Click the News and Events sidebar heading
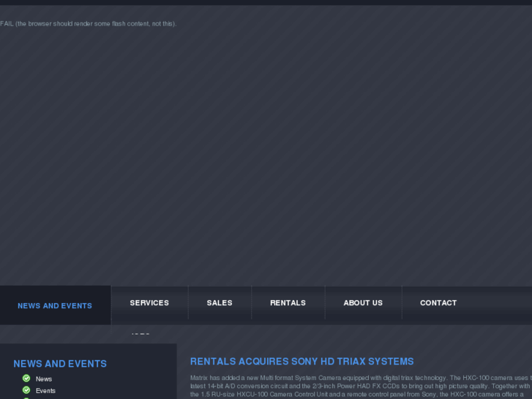 pos(60,364)
